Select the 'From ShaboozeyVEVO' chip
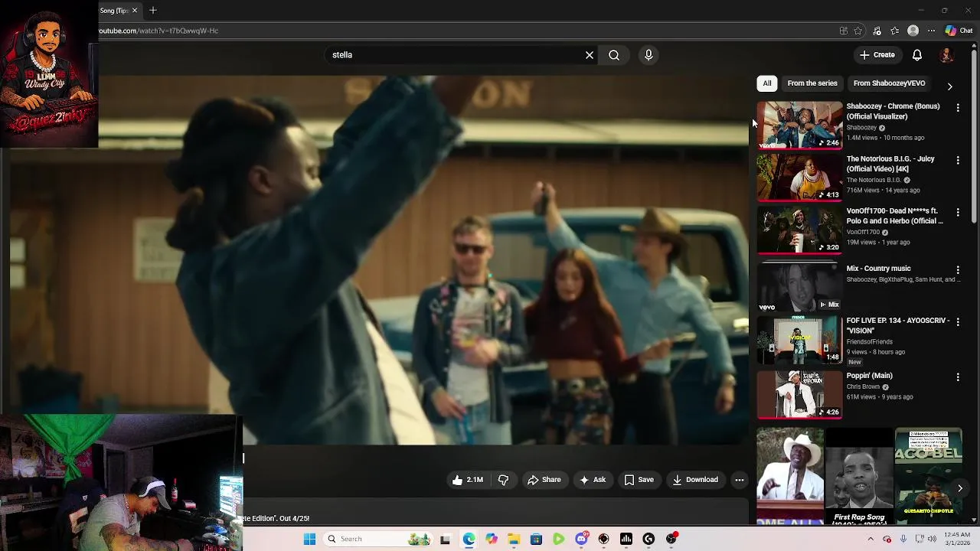The image size is (980, 551). pos(889,83)
